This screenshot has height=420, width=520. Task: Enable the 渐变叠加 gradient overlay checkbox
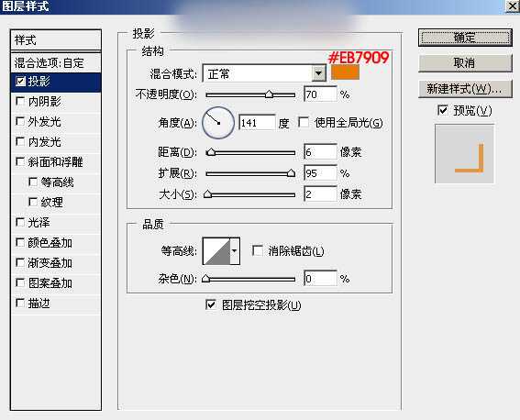pyautogui.click(x=20, y=262)
